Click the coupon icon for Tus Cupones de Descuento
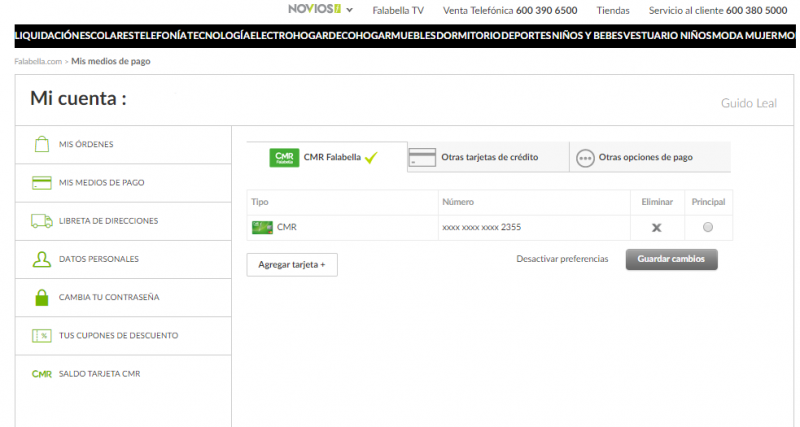This screenshot has height=427, width=800. click(41, 336)
